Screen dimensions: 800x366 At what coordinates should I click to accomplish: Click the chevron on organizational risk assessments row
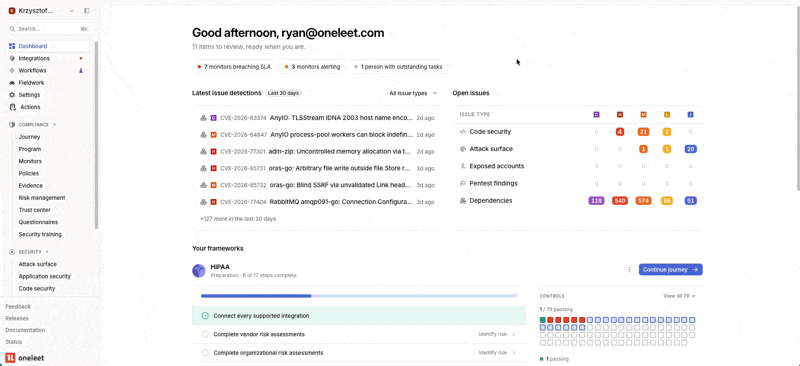(x=514, y=353)
